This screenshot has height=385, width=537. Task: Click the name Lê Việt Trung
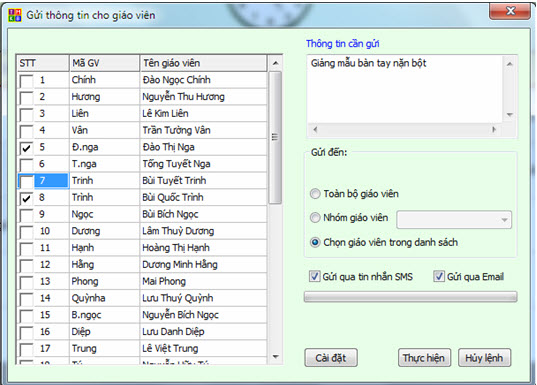[170, 348]
